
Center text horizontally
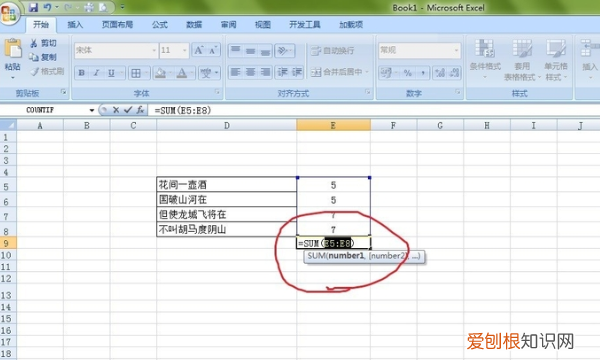250,72
